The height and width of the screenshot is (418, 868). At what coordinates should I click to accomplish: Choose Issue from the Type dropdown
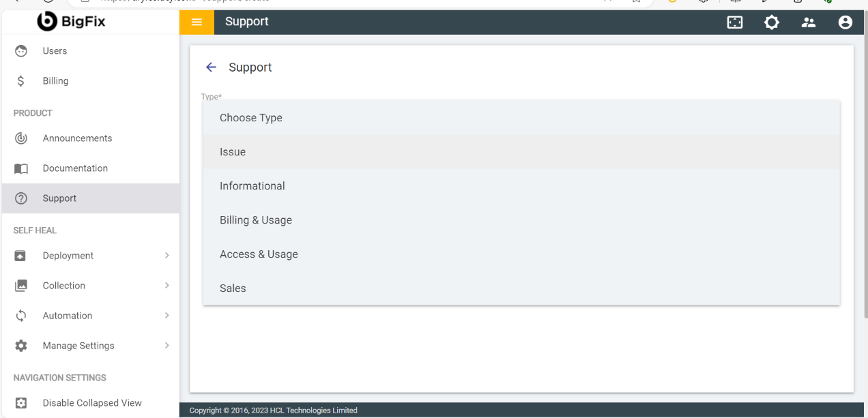[521, 152]
